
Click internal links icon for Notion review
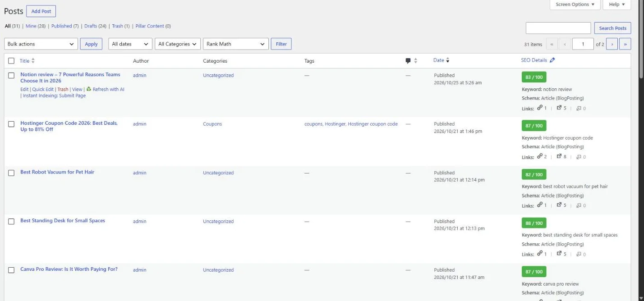point(539,108)
